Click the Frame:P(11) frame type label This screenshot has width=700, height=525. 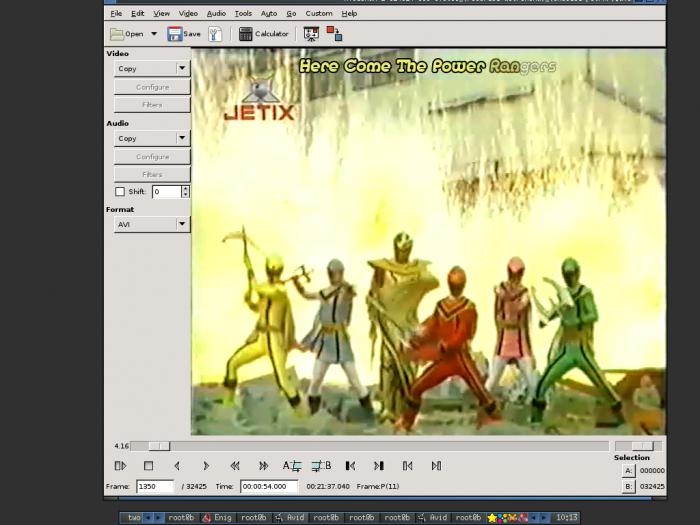[378, 486]
